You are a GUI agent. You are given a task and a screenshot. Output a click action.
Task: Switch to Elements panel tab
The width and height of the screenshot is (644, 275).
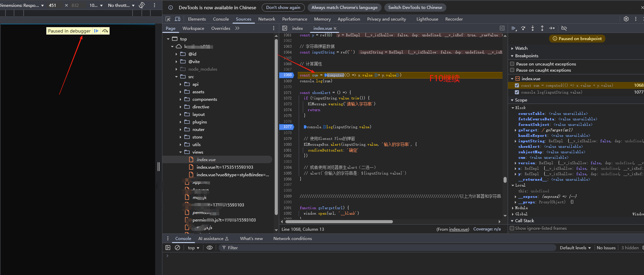coord(197,19)
